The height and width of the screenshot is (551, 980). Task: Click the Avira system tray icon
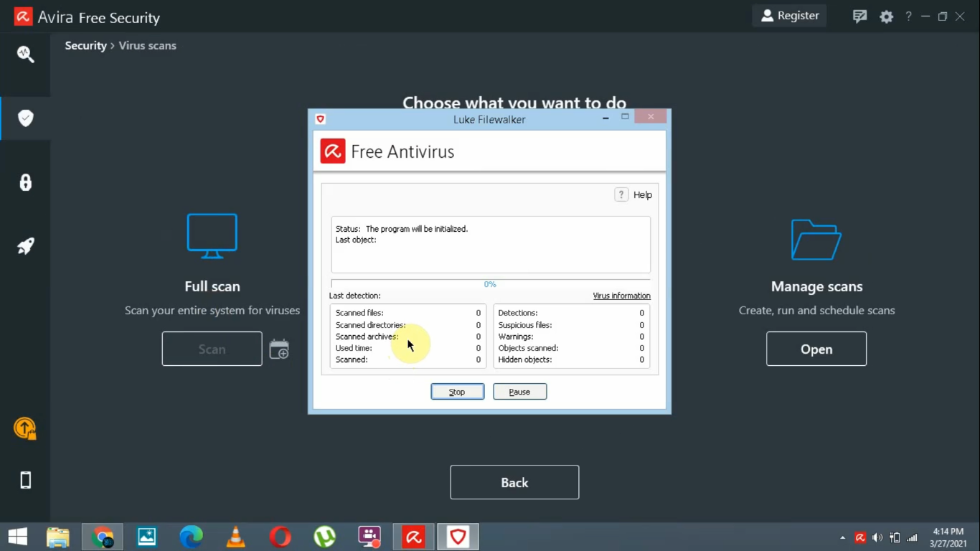point(860,537)
